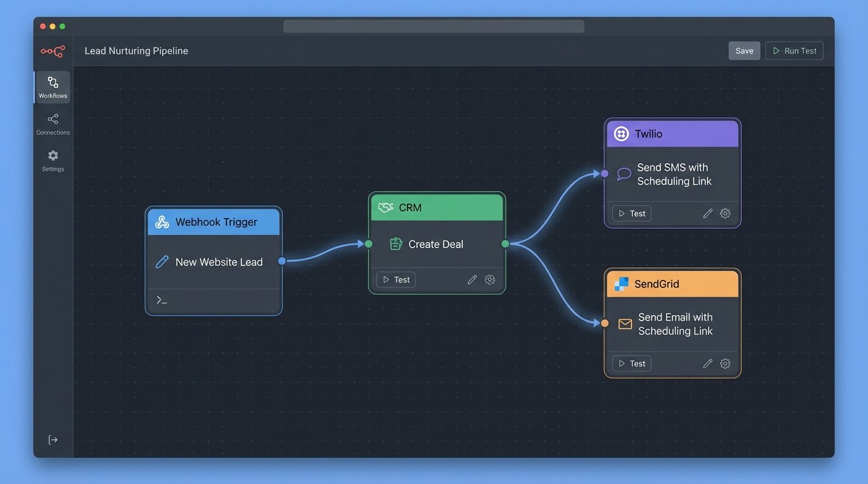Click the Save button
The height and width of the screenshot is (484, 868).
coord(744,51)
